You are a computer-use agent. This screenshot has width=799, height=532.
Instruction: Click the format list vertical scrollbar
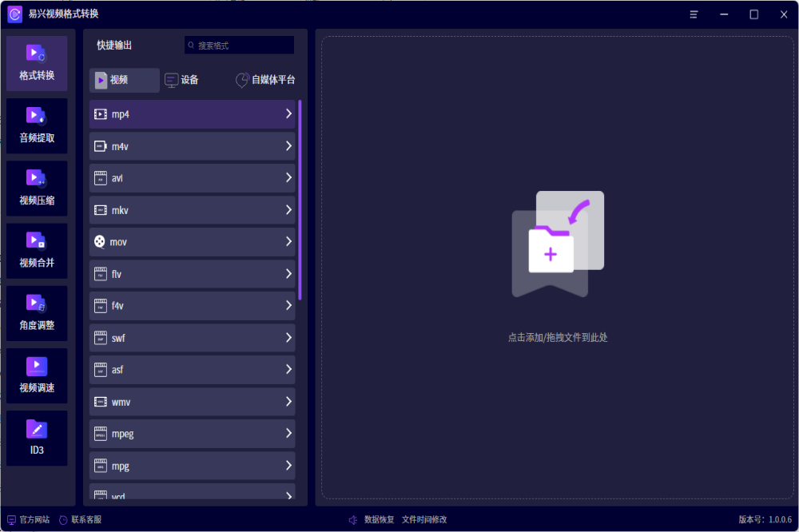click(x=300, y=200)
